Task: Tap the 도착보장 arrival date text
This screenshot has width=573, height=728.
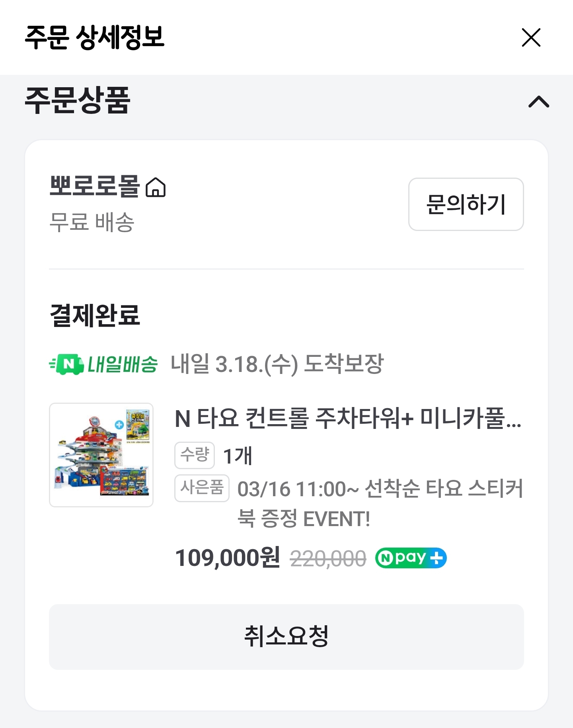Action: [x=277, y=364]
